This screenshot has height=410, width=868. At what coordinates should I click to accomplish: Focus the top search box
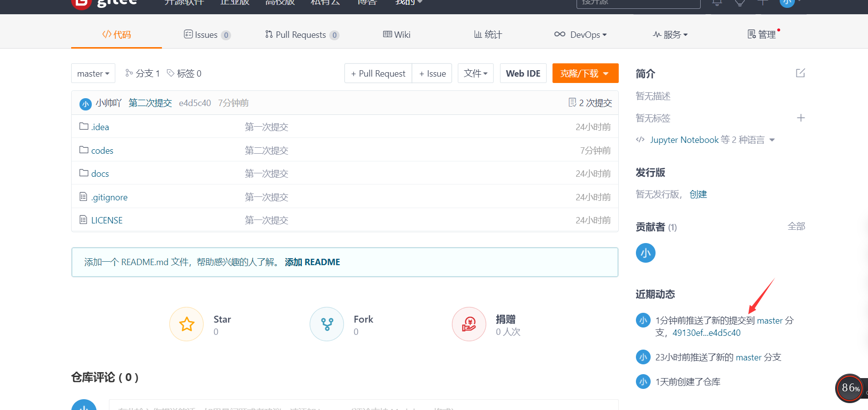[638, 3]
